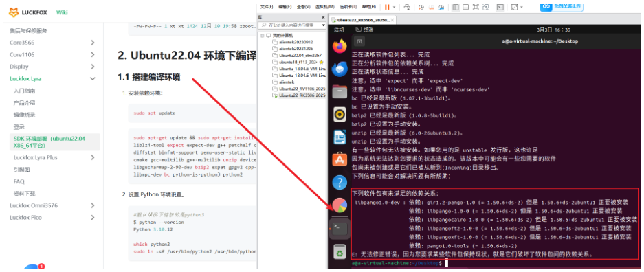The width and height of the screenshot is (644, 272).
Task: Open Ubuntu Software store icon
Action: pyautogui.click(x=340, y=159)
